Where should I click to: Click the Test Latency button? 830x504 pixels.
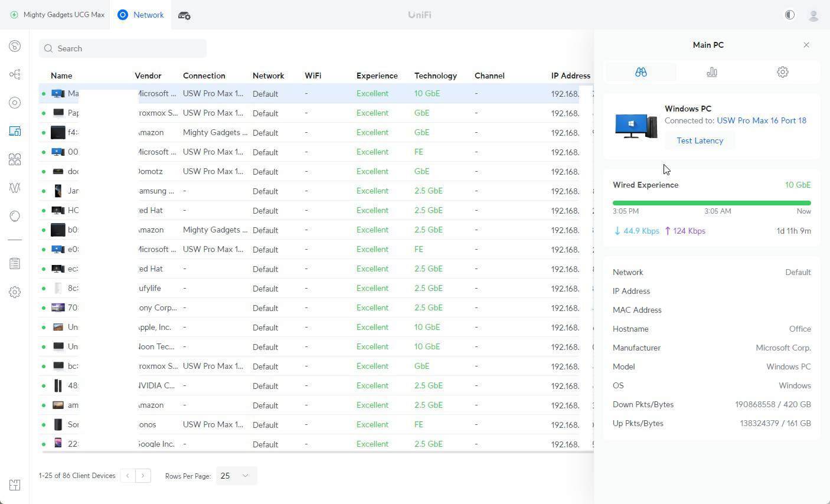pos(700,140)
